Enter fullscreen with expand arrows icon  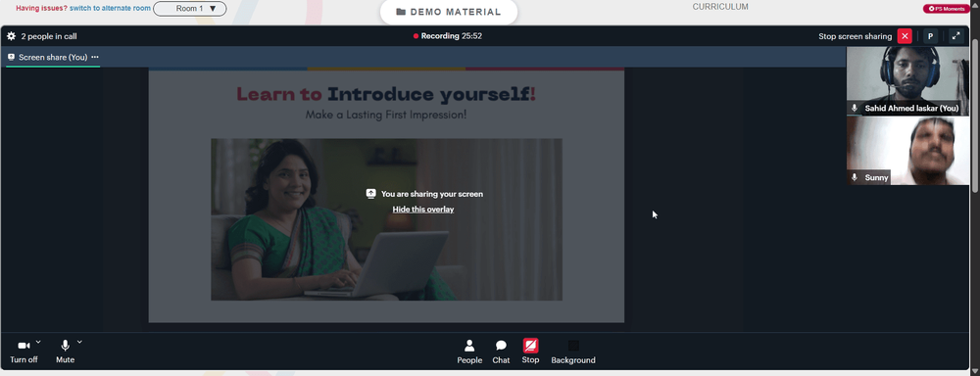click(955, 36)
